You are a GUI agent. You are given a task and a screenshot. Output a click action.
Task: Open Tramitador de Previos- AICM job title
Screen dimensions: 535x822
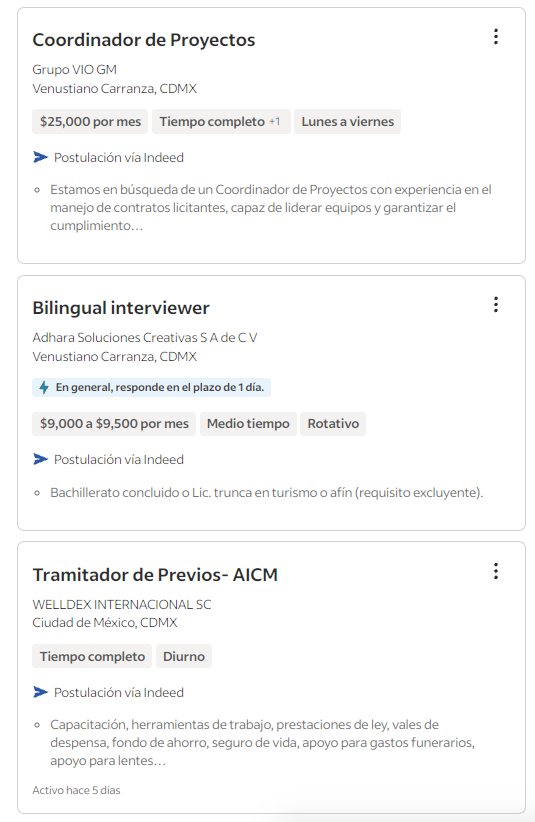point(155,575)
